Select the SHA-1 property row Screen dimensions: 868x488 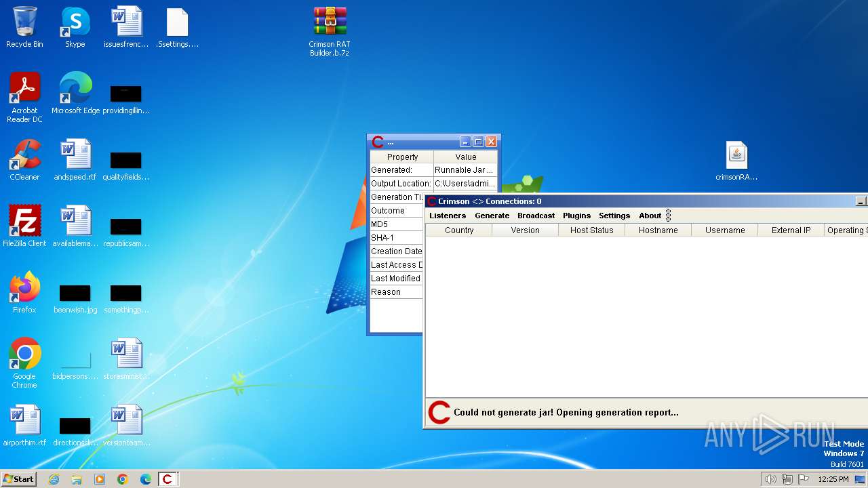[x=397, y=238]
